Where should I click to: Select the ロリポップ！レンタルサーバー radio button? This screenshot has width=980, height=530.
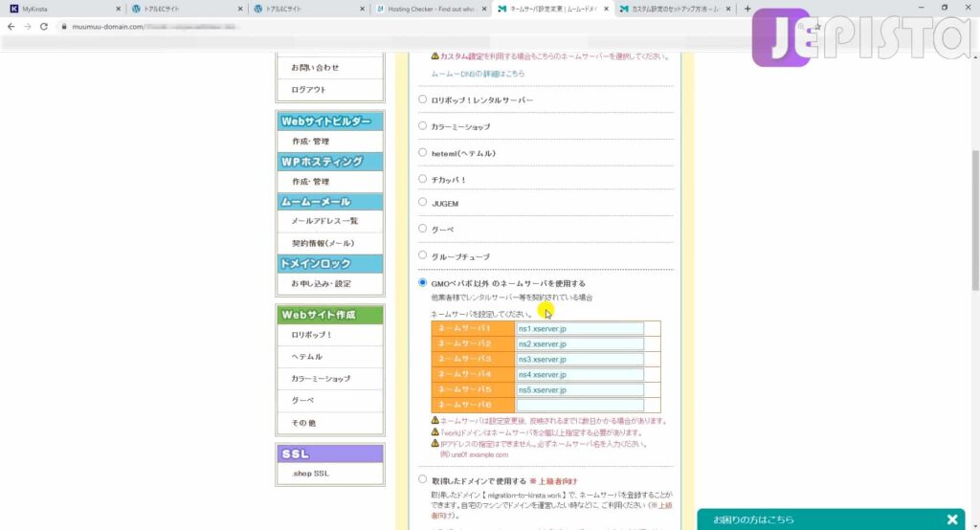422,99
